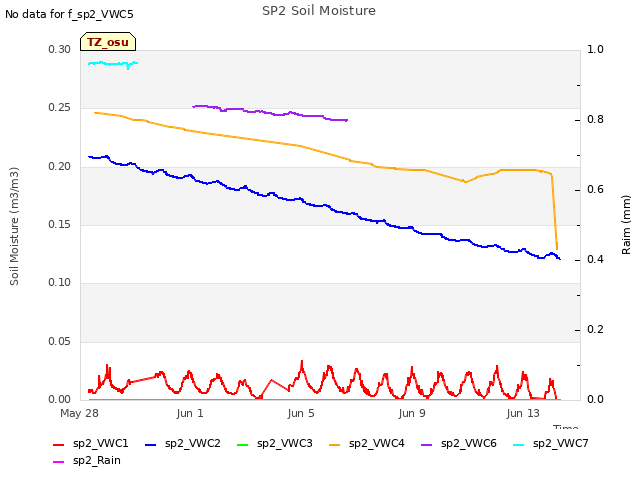
Task: Click the sp2_VWC2 legend entry
Action: click(x=182, y=444)
